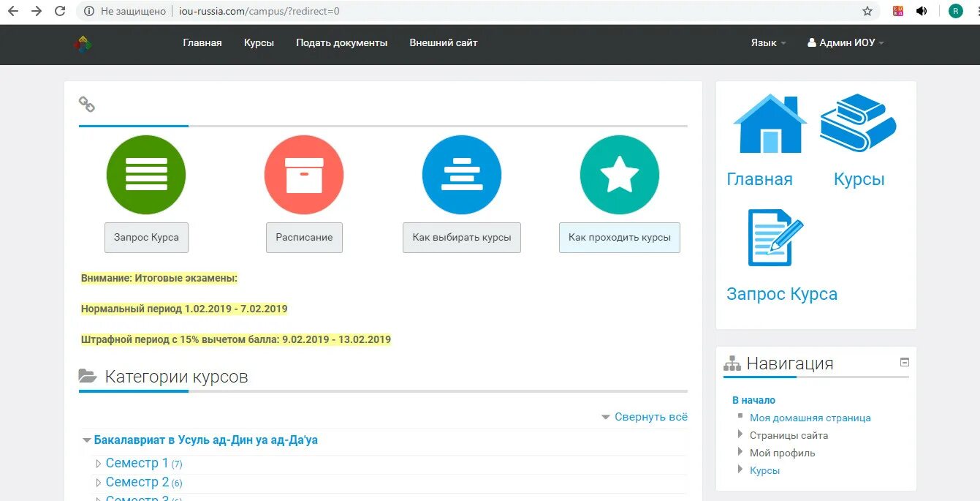Click the sitemap icon beside Навигация
The image size is (980, 501).
[732, 363]
